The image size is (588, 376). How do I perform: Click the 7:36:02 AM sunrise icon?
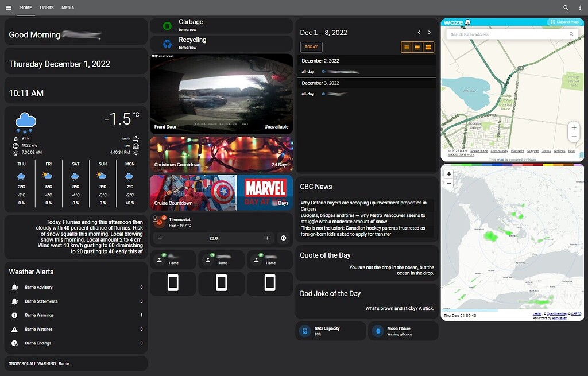point(16,153)
